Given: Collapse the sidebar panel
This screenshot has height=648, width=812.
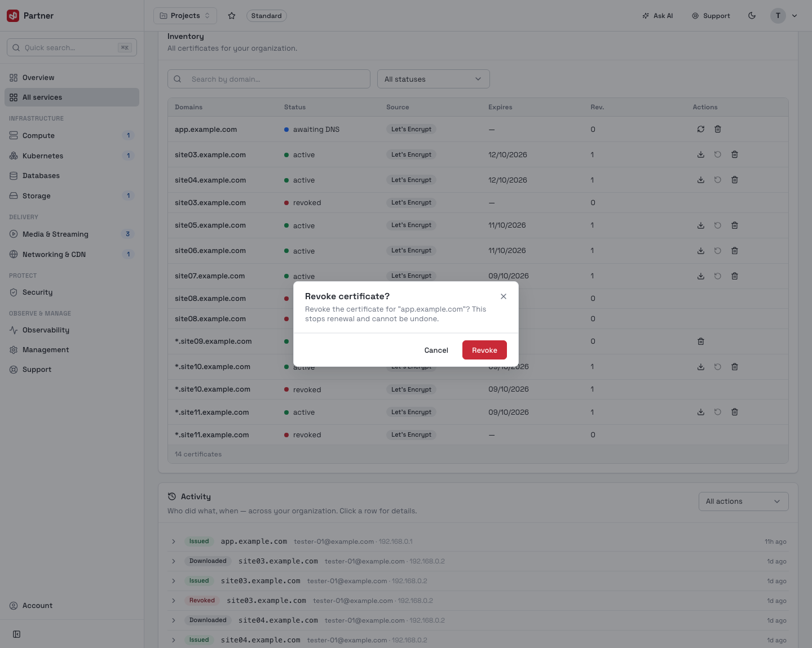Looking at the screenshot, I should coord(17,634).
